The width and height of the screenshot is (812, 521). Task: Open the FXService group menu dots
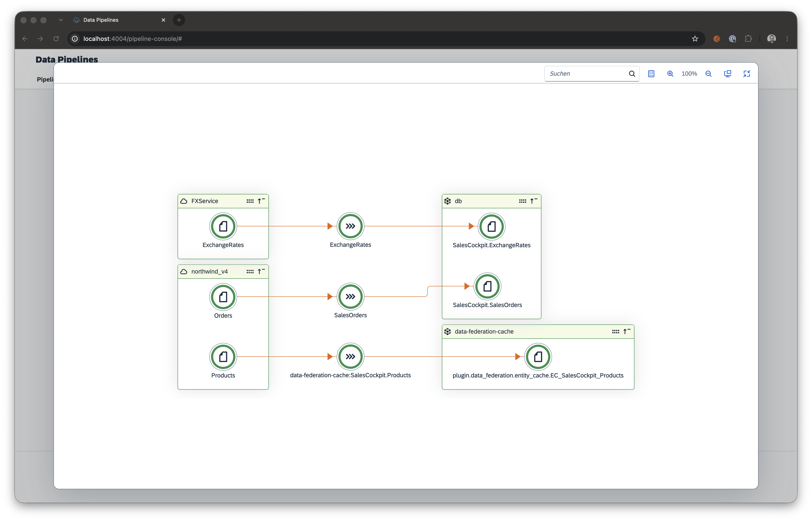250,201
